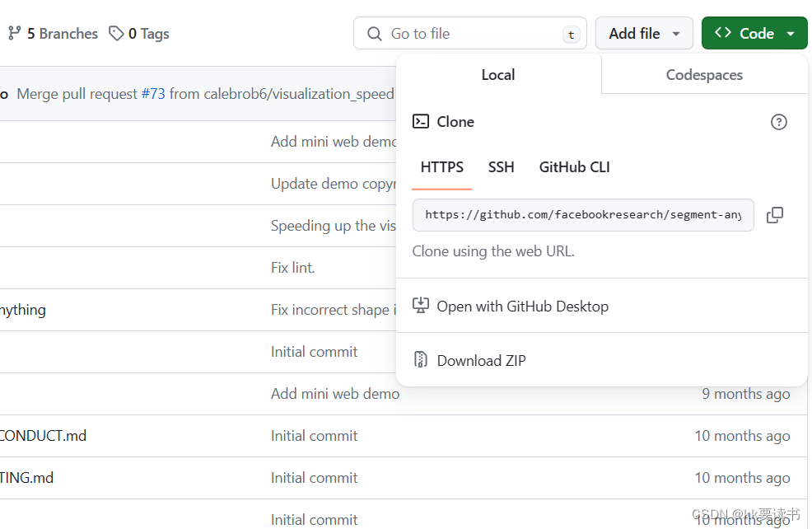Image resolution: width=812 pixels, height=529 pixels.
Task: Open the Add file dropdown
Action: click(x=644, y=34)
